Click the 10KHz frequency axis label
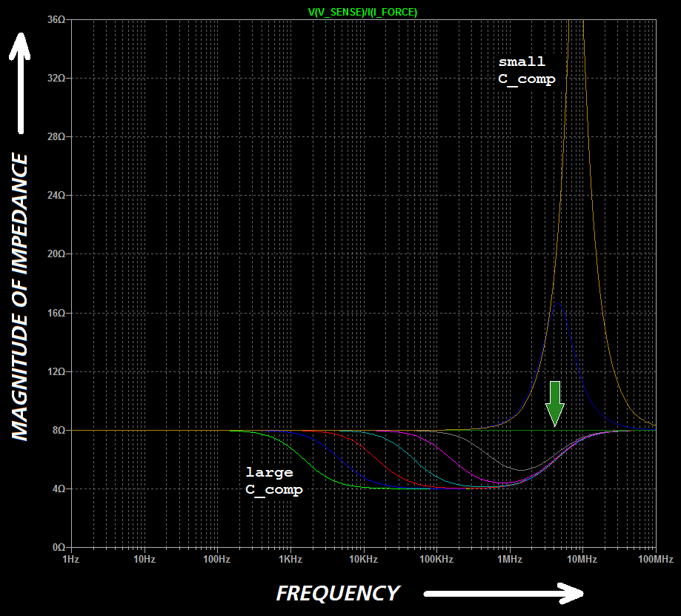Viewport: 681px width, 616px height. coord(364,559)
